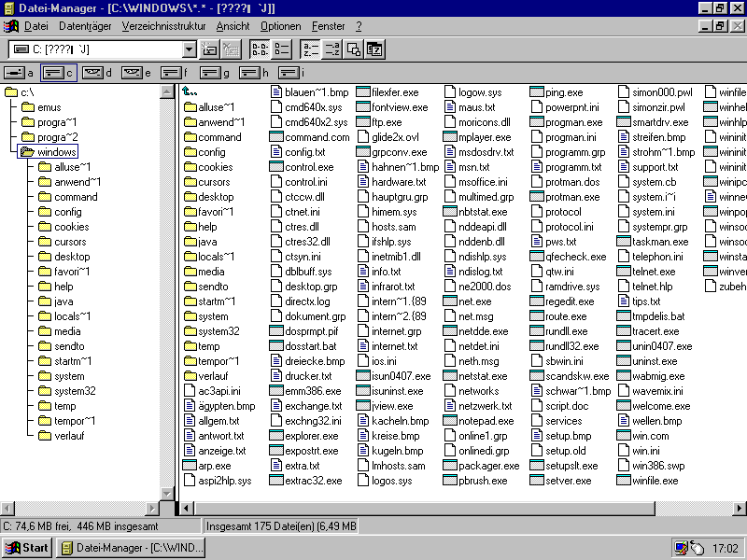Click the notepad.exe program icon
The width and height of the screenshot is (747, 560).
450,421
